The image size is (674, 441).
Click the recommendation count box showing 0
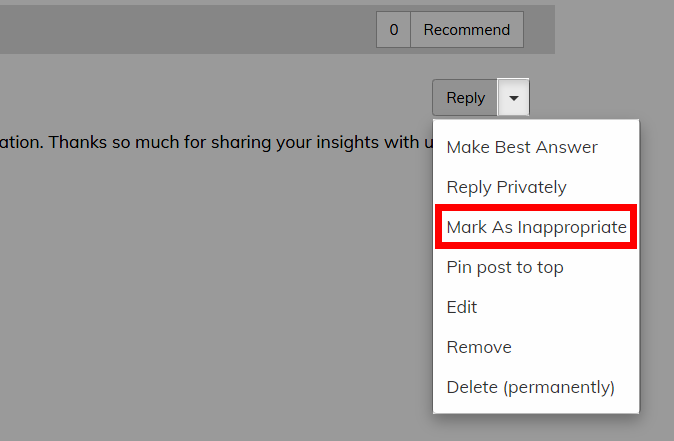click(393, 30)
